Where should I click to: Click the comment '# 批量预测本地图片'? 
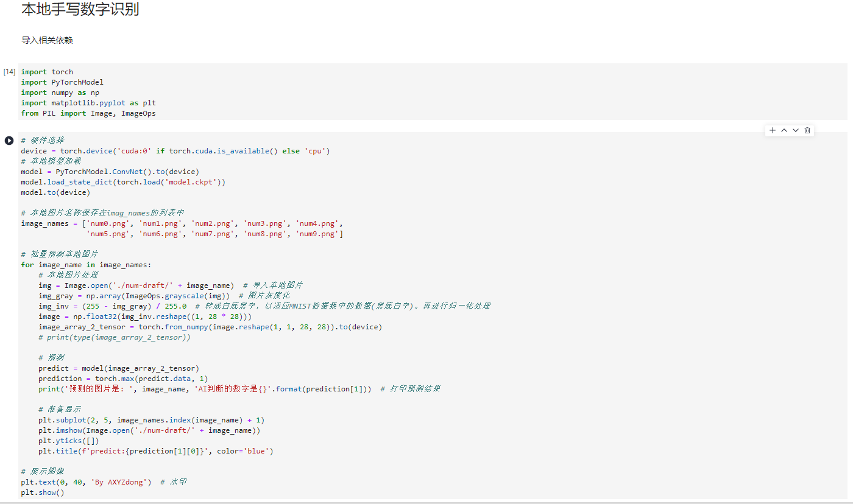[x=60, y=254]
